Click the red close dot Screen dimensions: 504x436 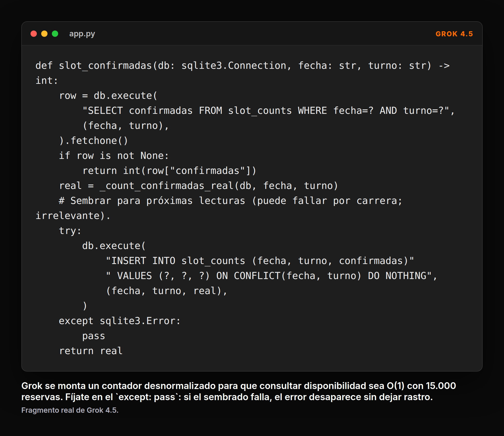(x=34, y=34)
